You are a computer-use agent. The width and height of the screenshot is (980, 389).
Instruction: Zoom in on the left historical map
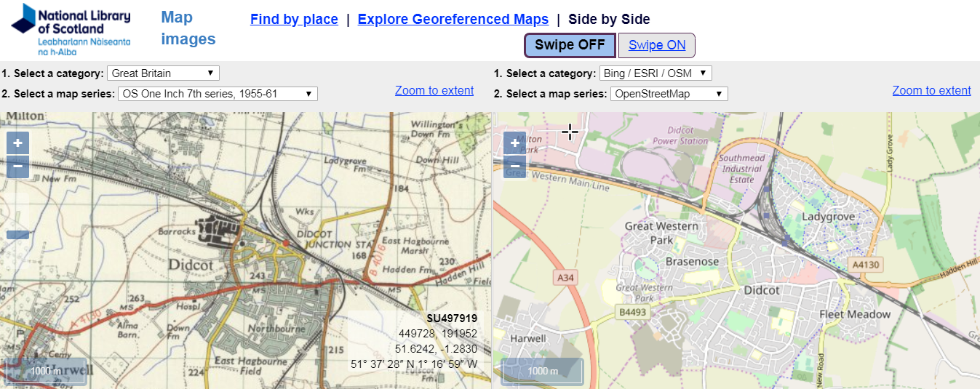tap(17, 143)
